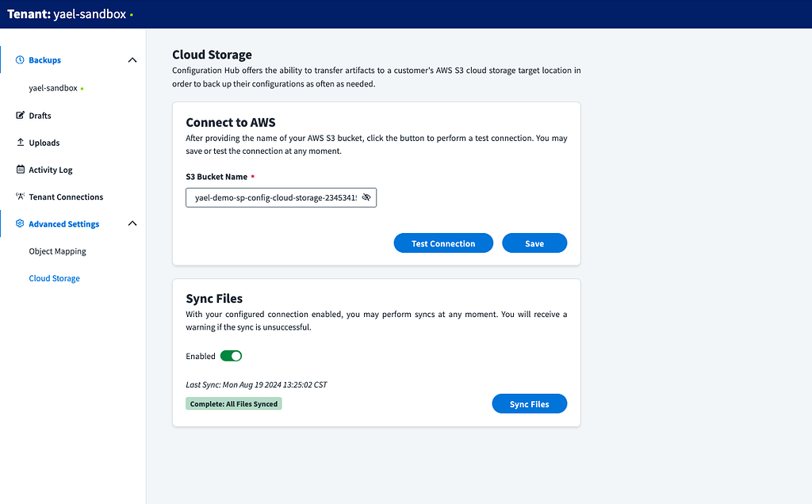Open Uploads via its upload arrow icon

pos(19,143)
